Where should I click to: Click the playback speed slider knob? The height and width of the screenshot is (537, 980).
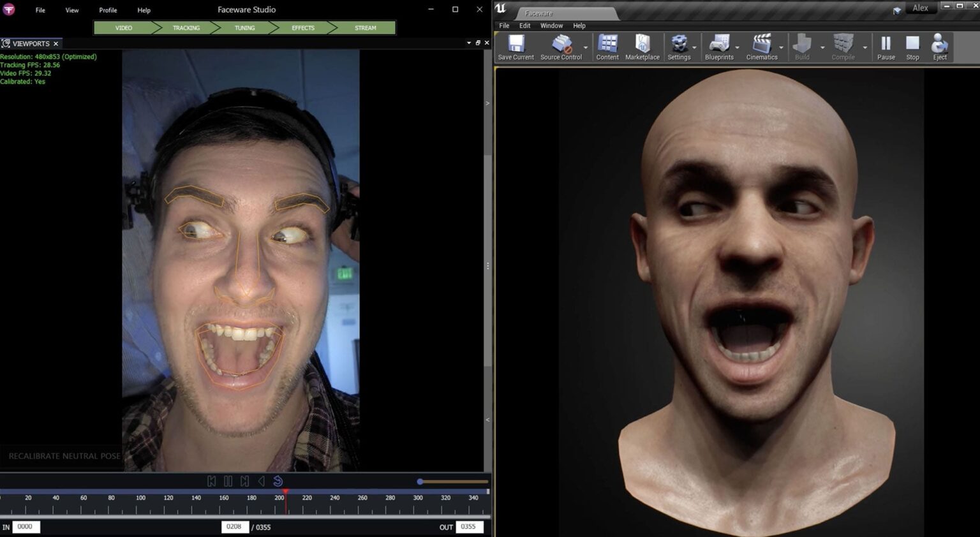click(x=420, y=482)
